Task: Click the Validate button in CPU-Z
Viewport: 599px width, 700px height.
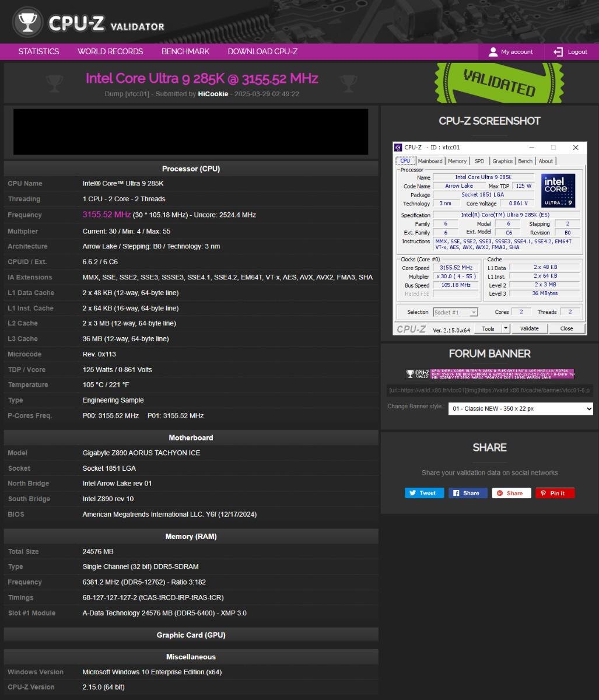Action: pyautogui.click(x=530, y=328)
